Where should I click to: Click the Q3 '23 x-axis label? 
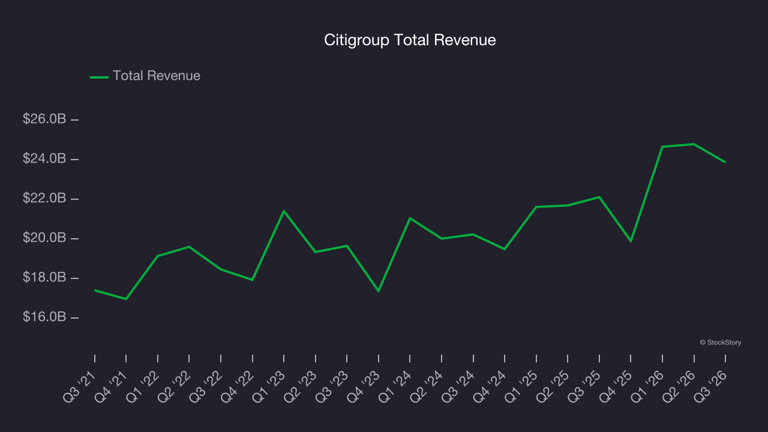click(332, 387)
